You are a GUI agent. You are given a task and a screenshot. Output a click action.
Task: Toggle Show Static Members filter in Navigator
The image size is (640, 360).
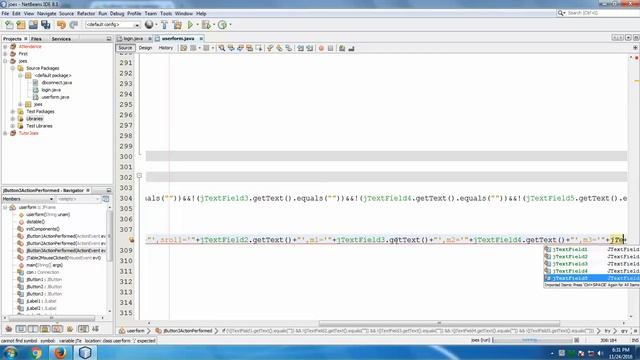coord(33,329)
